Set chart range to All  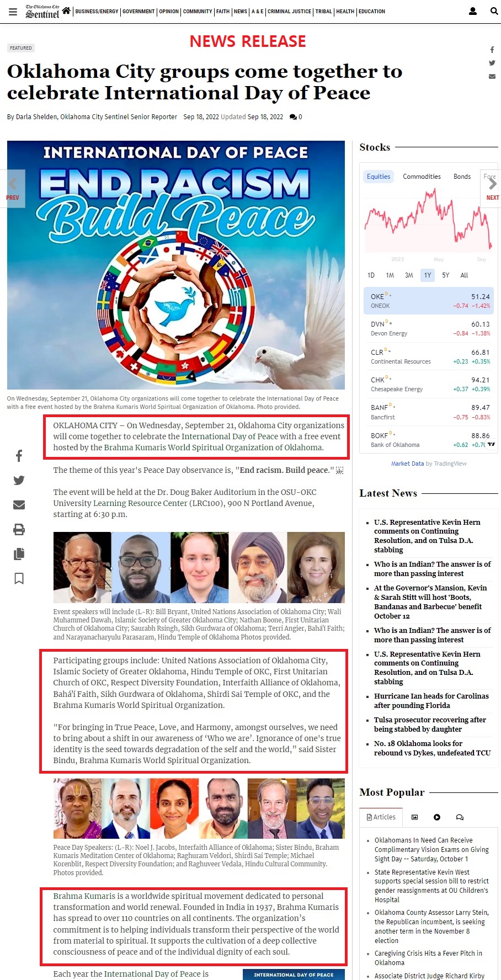tap(464, 275)
